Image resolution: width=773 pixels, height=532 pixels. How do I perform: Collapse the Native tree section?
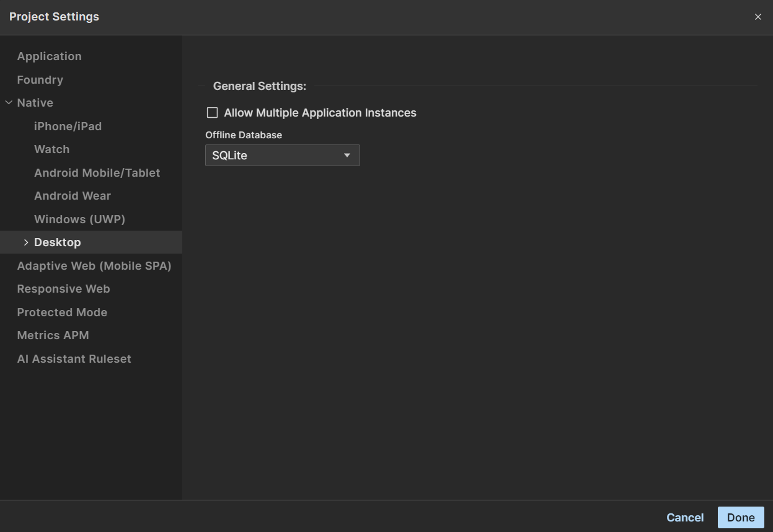(x=9, y=103)
